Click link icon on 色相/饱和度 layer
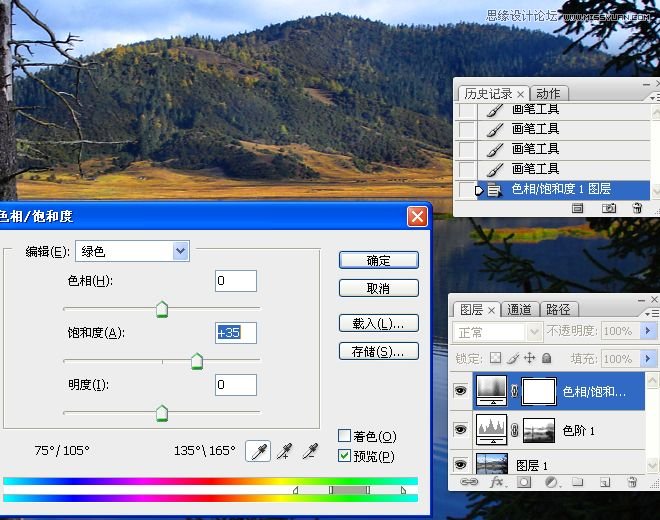This screenshot has width=660, height=520. (514, 391)
